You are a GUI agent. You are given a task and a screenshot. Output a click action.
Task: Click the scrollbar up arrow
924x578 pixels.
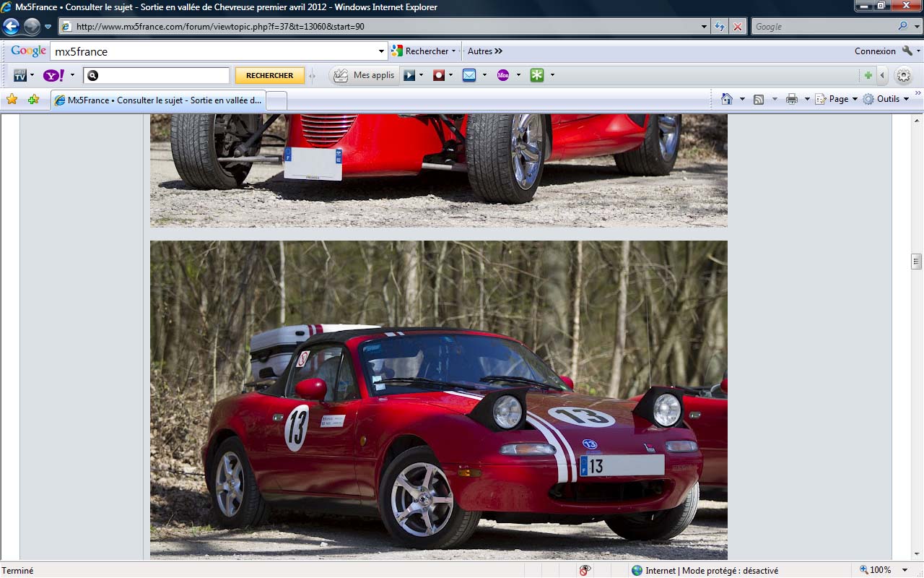pyautogui.click(x=917, y=120)
